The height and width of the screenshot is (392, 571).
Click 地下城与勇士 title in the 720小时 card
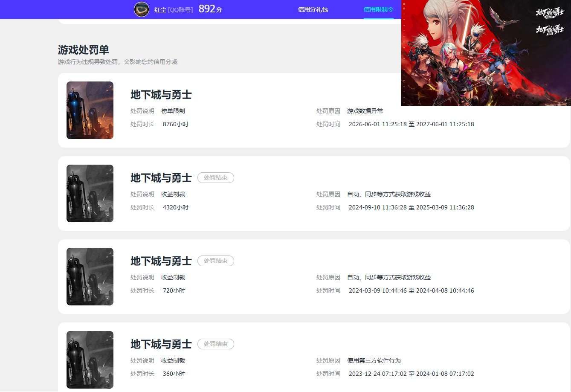(x=161, y=261)
